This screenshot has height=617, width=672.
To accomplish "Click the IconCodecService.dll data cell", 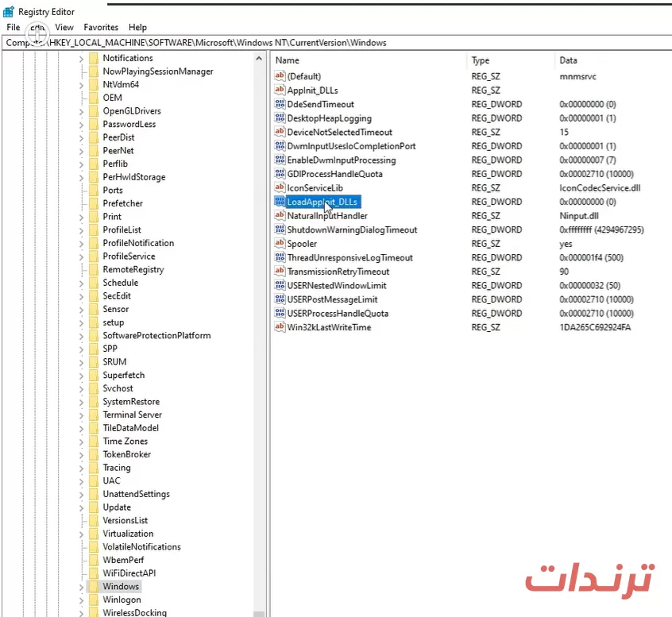I will (600, 187).
